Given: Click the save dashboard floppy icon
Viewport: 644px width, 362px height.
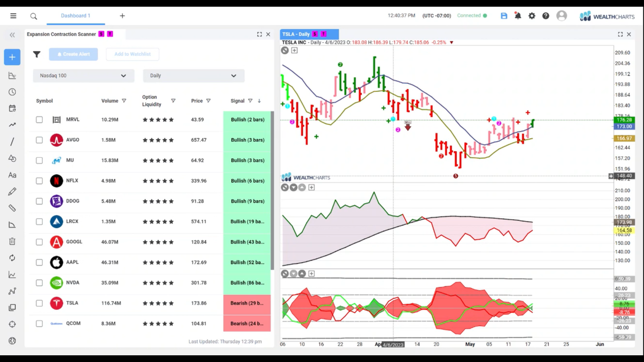Looking at the screenshot, I should (x=504, y=16).
